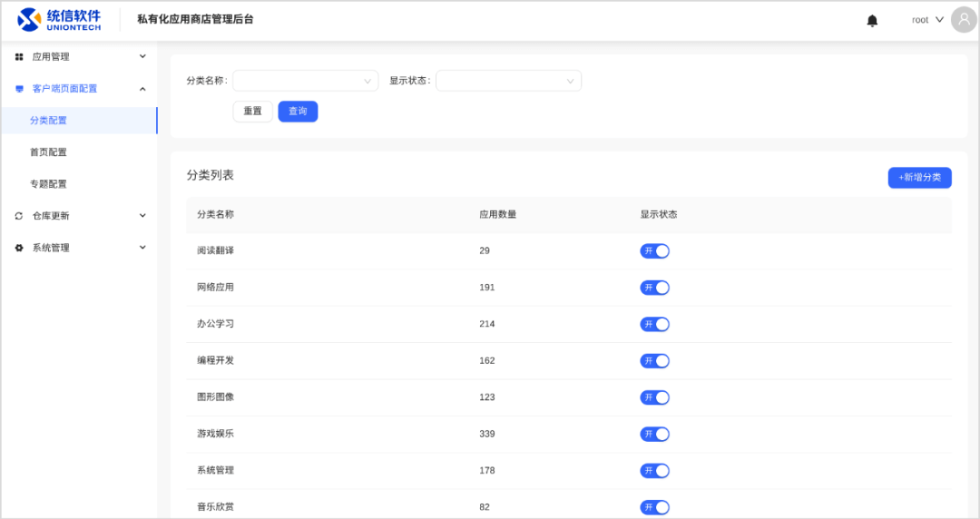Click the 仓库更新 refresh icon
Viewport: 980px width, 519px height.
click(x=19, y=216)
